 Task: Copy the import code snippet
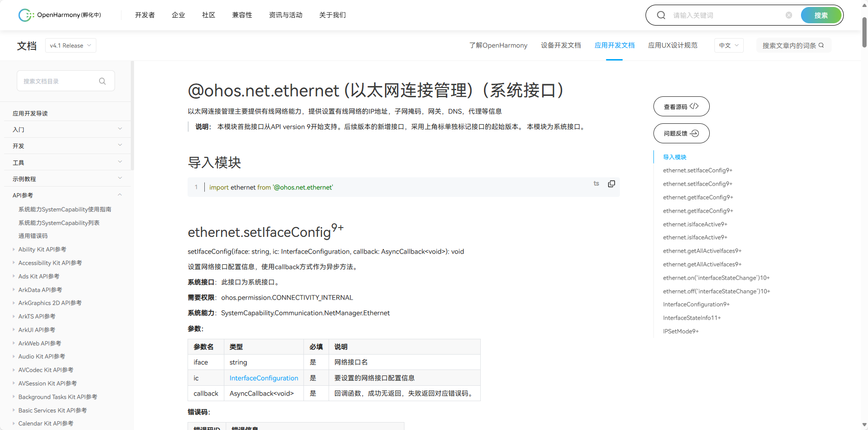tap(612, 184)
